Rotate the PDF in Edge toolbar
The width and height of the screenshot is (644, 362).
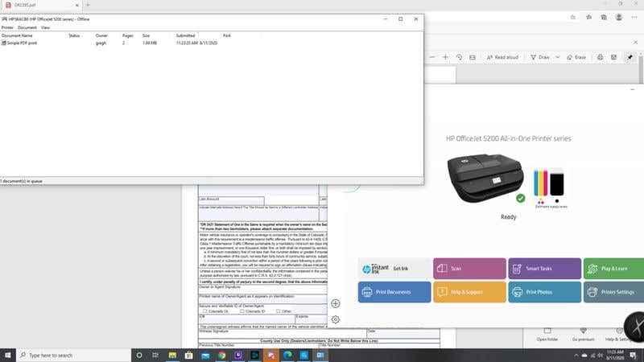pos(459,57)
